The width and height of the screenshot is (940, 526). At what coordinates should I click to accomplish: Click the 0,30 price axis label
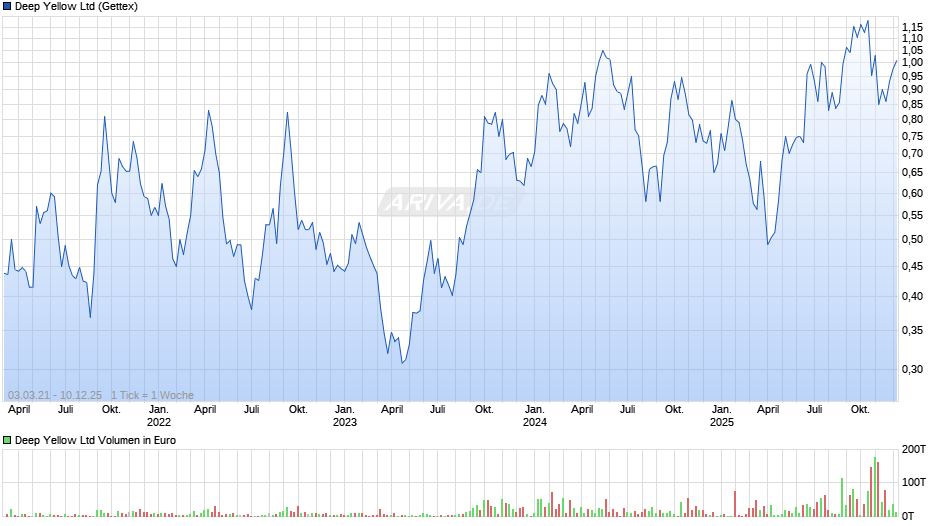click(912, 369)
